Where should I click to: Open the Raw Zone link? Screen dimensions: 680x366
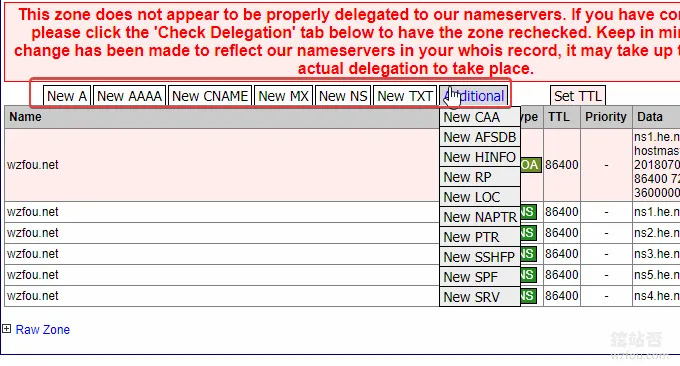(x=42, y=330)
